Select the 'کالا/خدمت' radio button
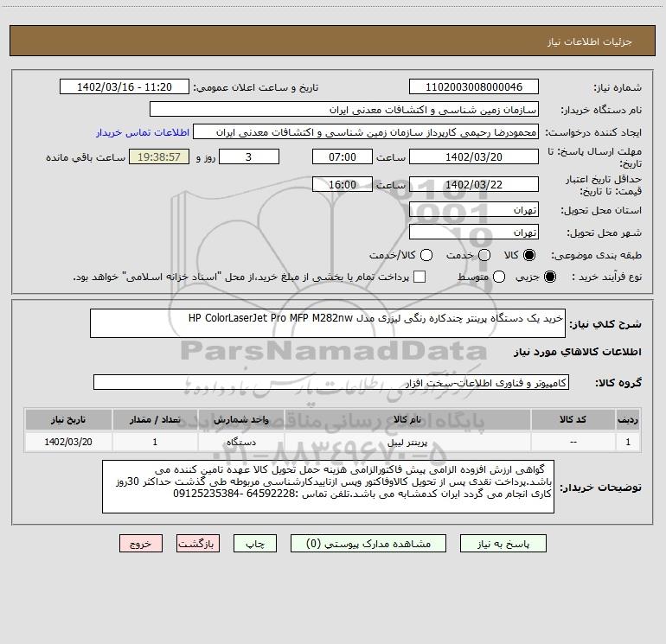This screenshot has height=644, width=666. [x=426, y=255]
